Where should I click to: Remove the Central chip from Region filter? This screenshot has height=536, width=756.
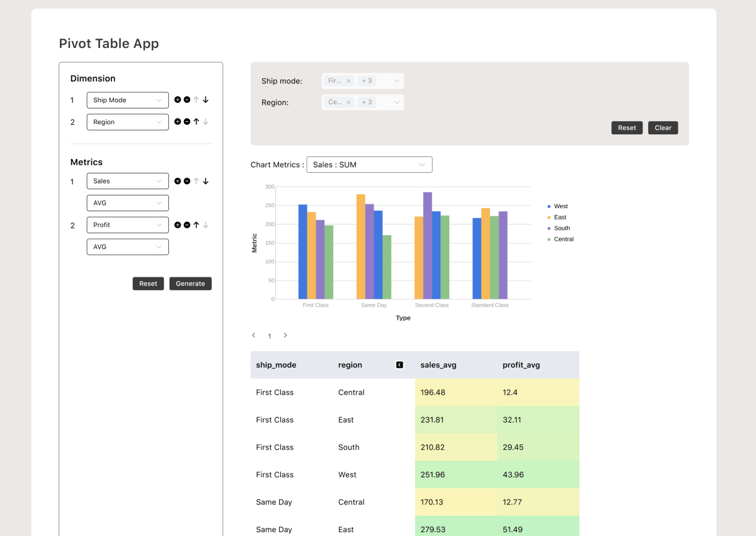(348, 102)
